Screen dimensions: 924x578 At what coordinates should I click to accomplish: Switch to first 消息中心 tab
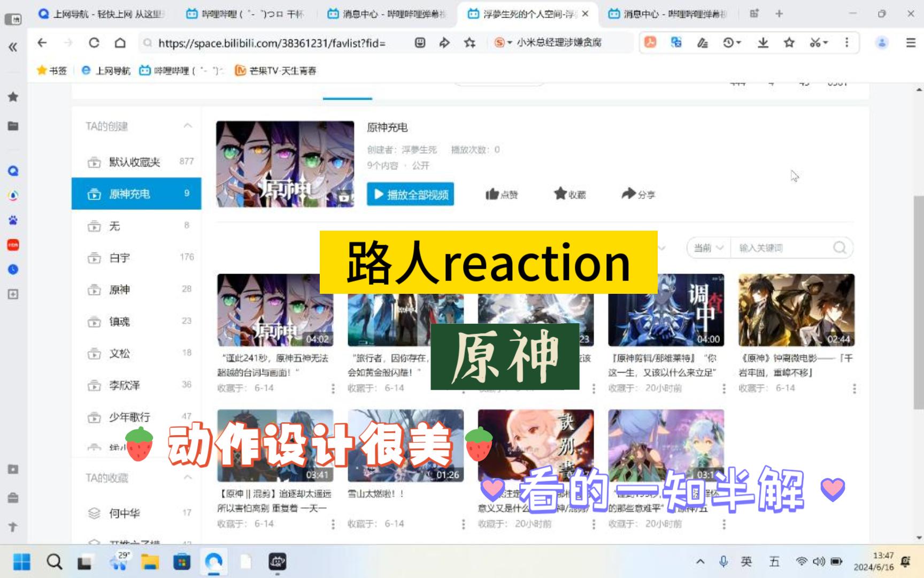pyautogui.click(x=387, y=14)
